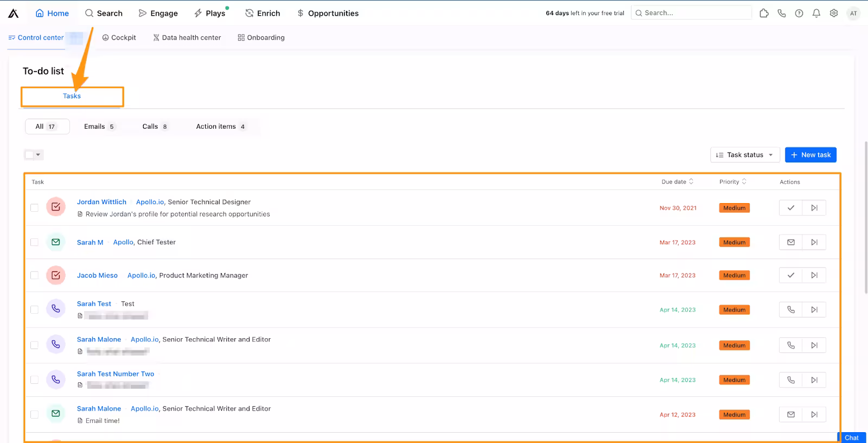Image resolution: width=868 pixels, height=443 pixels.
Task: Check the Jordan Wittlich task checkbox
Action: click(34, 208)
